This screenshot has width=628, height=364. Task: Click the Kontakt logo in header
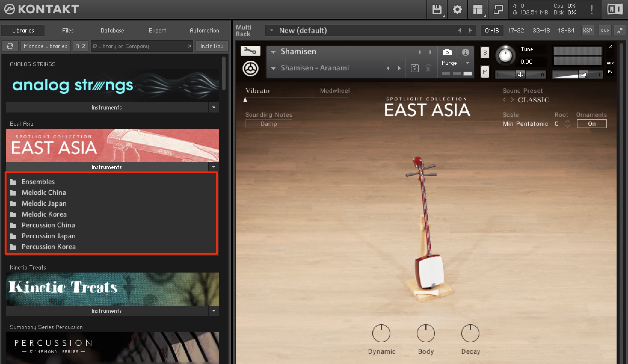click(42, 9)
